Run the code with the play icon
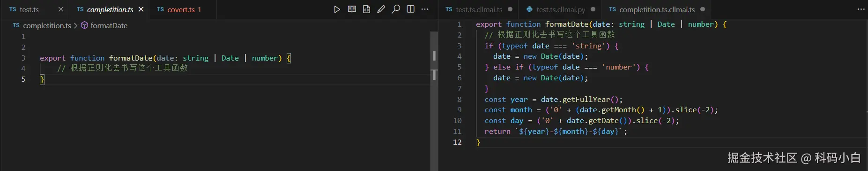 337,9
